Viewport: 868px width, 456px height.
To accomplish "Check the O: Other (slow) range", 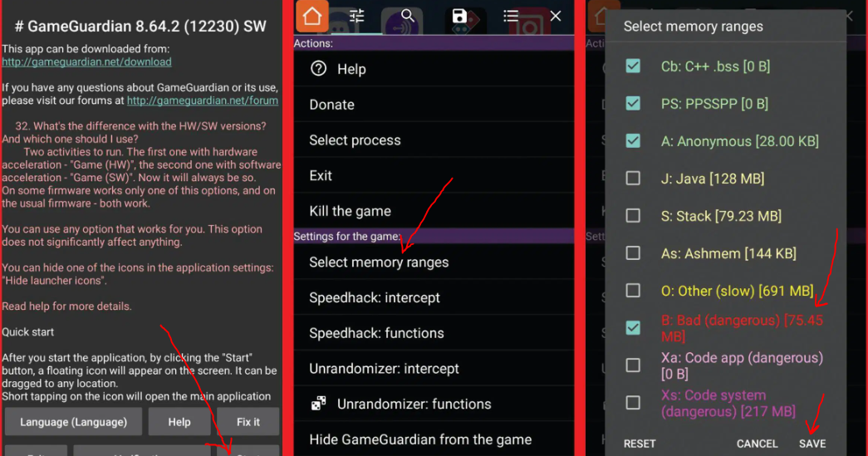I will coord(633,291).
